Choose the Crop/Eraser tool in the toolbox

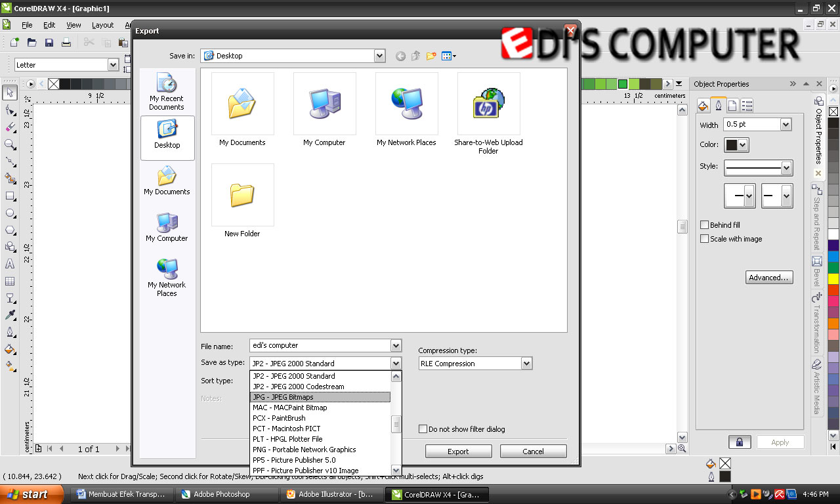(10, 127)
